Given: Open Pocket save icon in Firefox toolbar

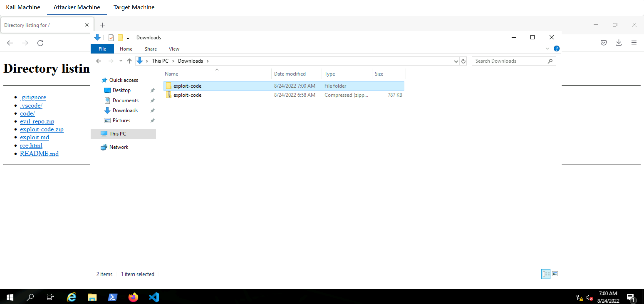Looking at the screenshot, I should pos(604,43).
